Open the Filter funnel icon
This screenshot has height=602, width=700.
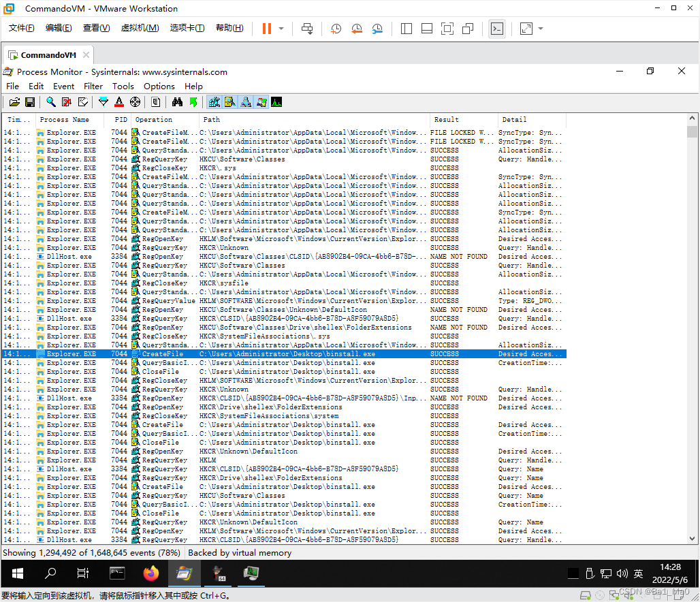103,102
